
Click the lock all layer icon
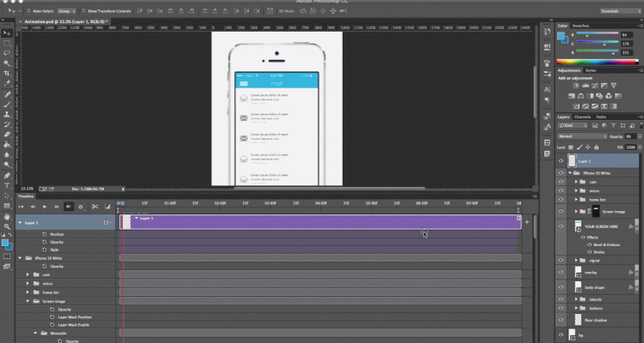pos(597,147)
